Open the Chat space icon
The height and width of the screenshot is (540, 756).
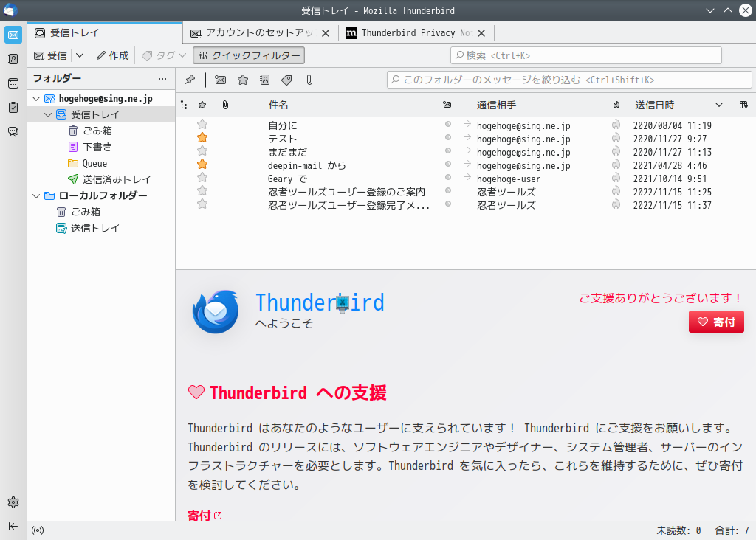tap(13, 131)
